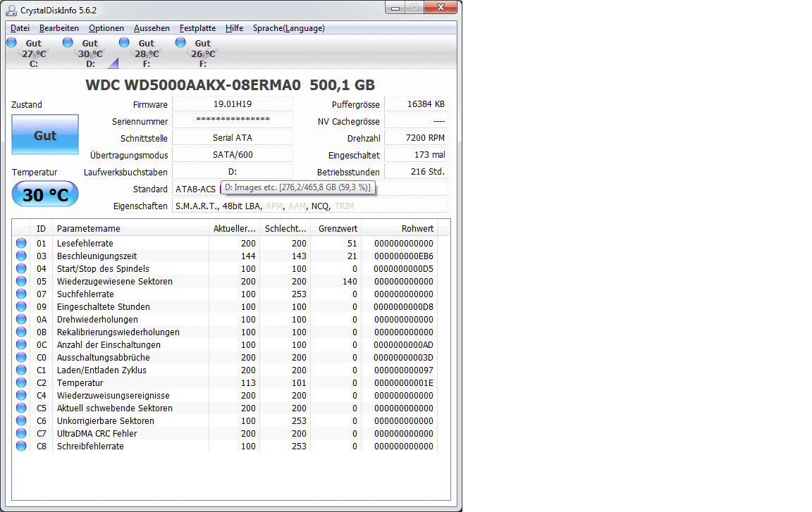This screenshot has height=512, width=812.
Task: Click status orb for Start/Stop des Spindels
Action: coord(21,268)
